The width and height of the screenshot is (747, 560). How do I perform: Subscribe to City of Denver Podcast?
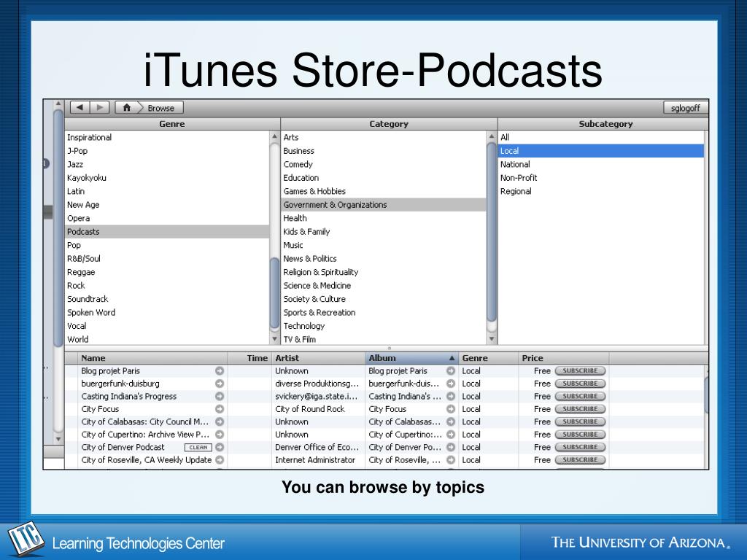(580, 447)
